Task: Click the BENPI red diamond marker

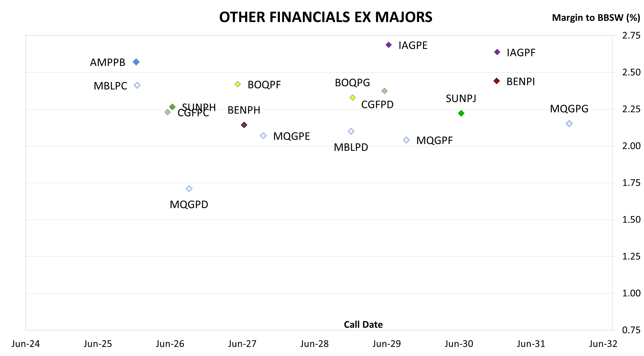Action: (x=497, y=81)
